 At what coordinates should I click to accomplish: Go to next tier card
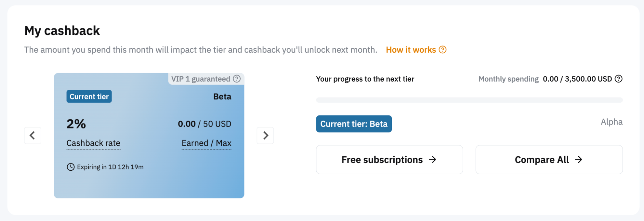265,136
